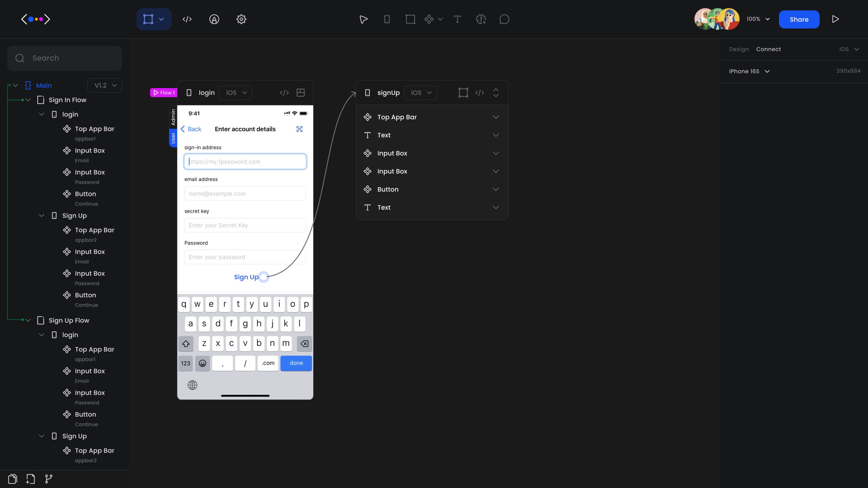Open the iPhone 16S device dropdown
The width and height of the screenshot is (868, 488).
(748, 71)
